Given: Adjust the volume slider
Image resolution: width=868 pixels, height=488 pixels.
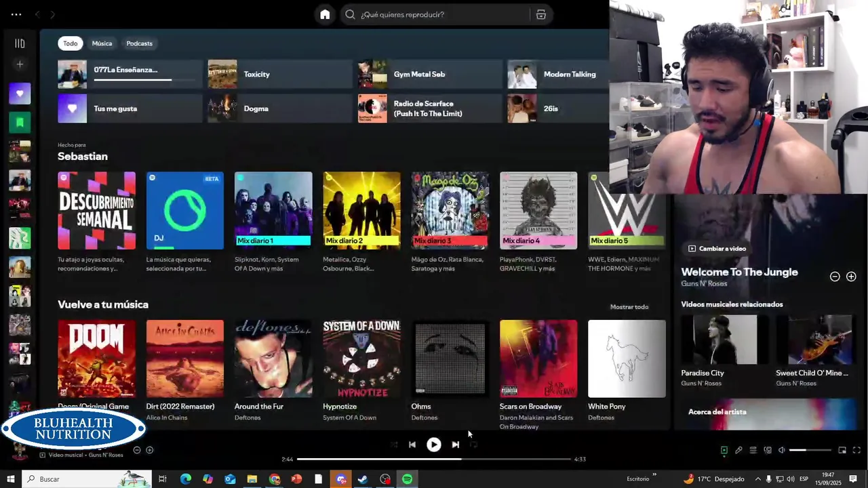Looking at the screenshot, I should tap(810, 450).
